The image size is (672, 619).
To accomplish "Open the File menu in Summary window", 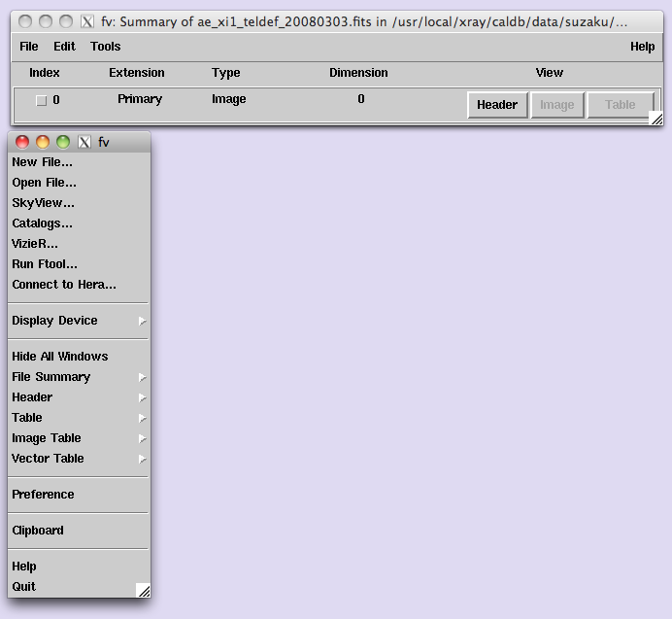I will click(x=29, y=47).
